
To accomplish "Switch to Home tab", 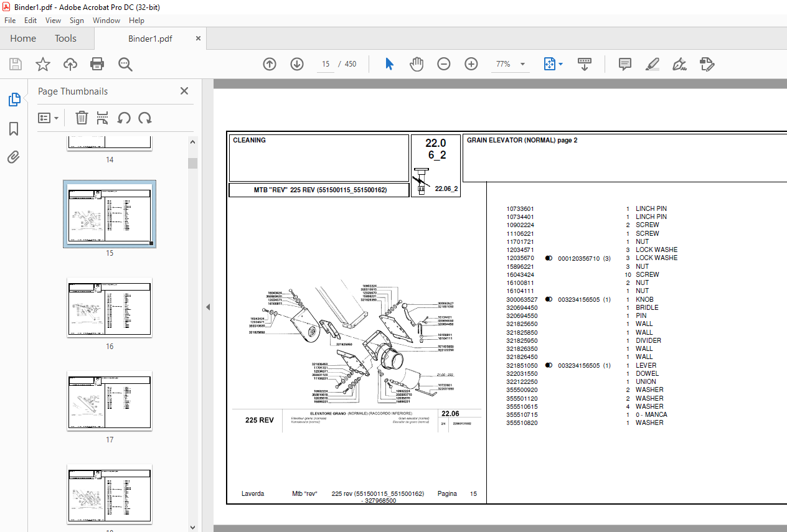I will pyautogui.click(x=23, y=38).
